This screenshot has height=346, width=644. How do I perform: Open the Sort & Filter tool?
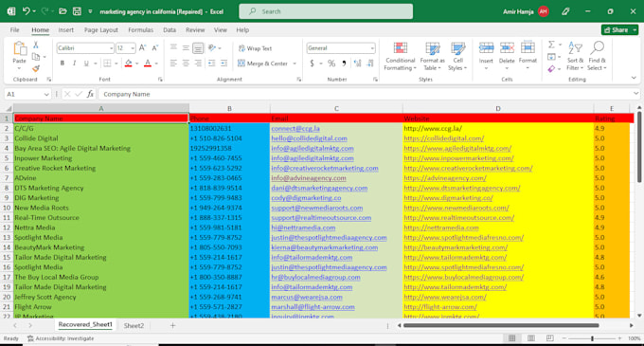tap(575, 56)
